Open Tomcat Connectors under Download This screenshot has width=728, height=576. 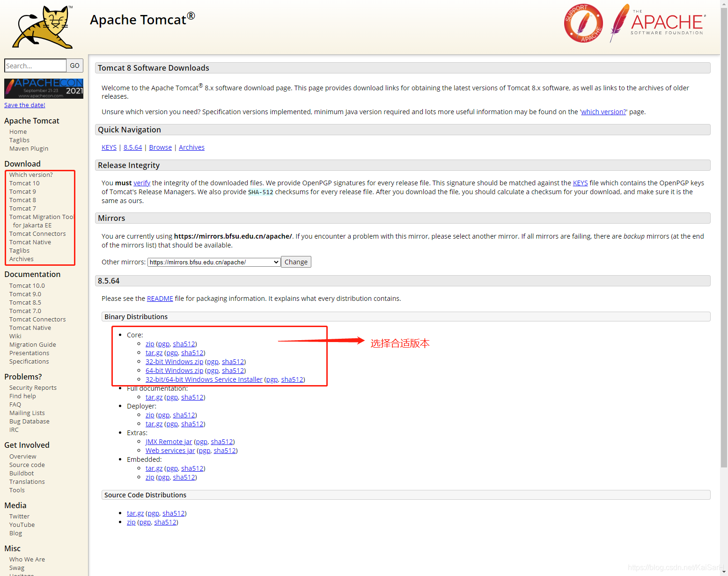point(37,233)
